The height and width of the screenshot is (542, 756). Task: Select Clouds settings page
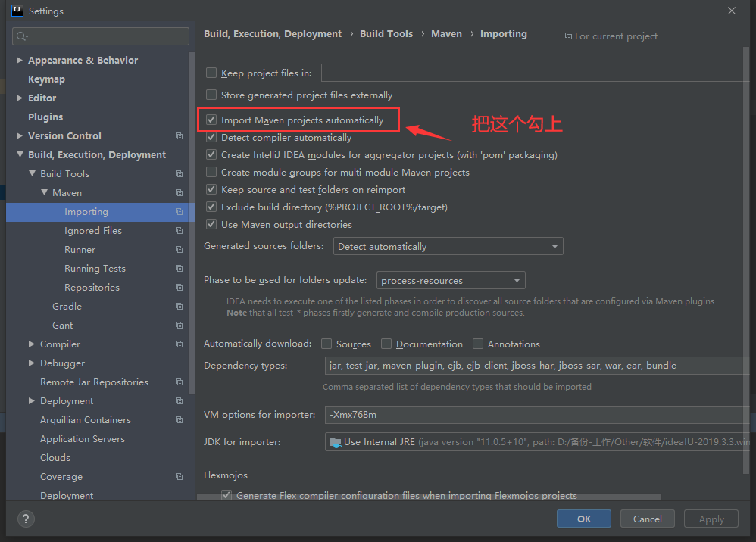pyautogui.click(x=55, y=458)
